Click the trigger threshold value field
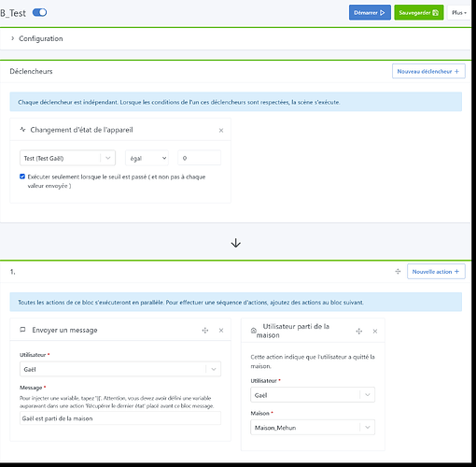 click(199, 158)
